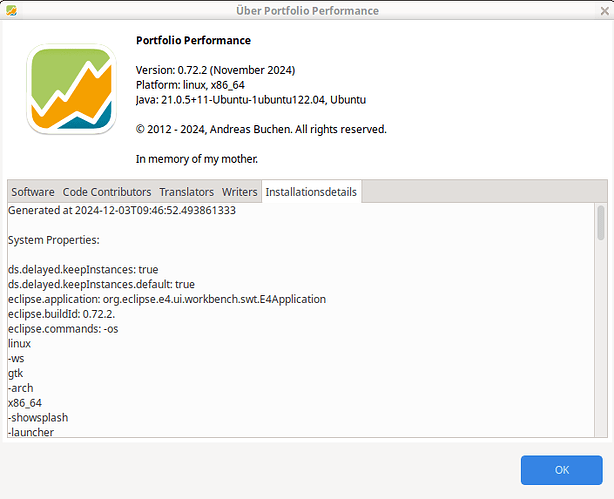Image resolution: width=614 pixels, height=499 pixels.
Task: Click the small app icon in title bar
Action: tap(11, 11)
